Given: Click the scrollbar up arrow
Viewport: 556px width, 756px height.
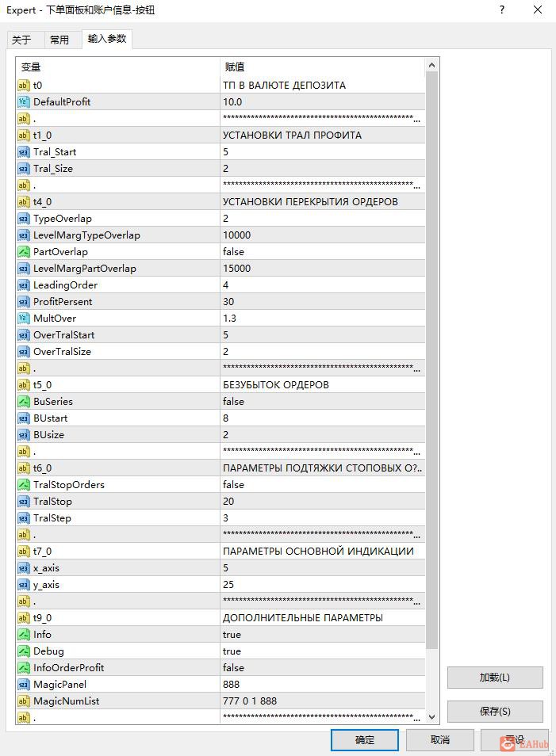Looking at the screenshot, I should (432, 65).
